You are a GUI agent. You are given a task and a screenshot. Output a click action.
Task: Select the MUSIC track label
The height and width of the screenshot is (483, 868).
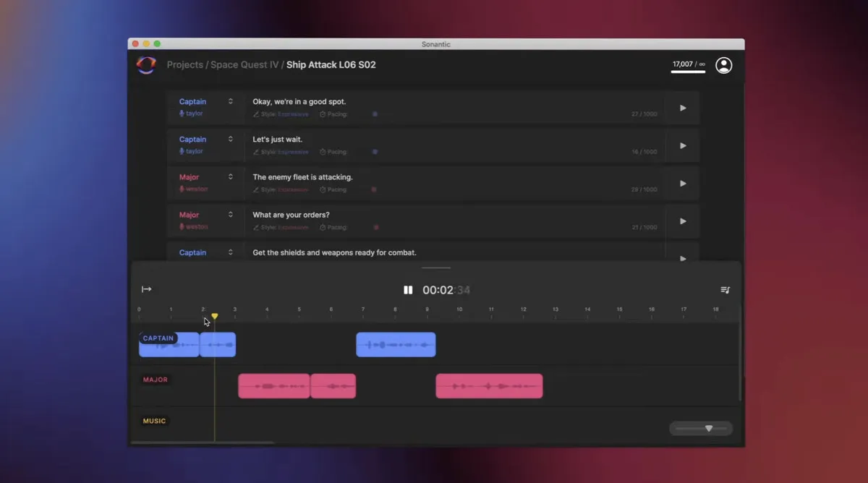tap(154, 421)
